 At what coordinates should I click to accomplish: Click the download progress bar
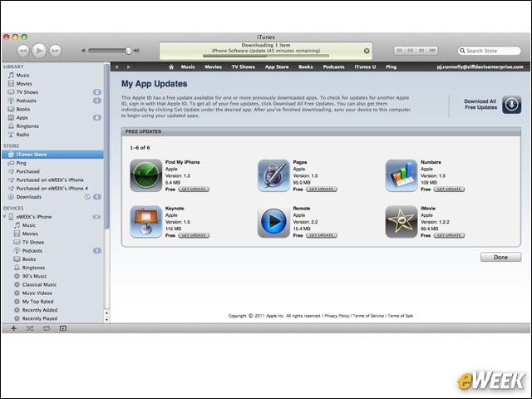pos(266,56)
